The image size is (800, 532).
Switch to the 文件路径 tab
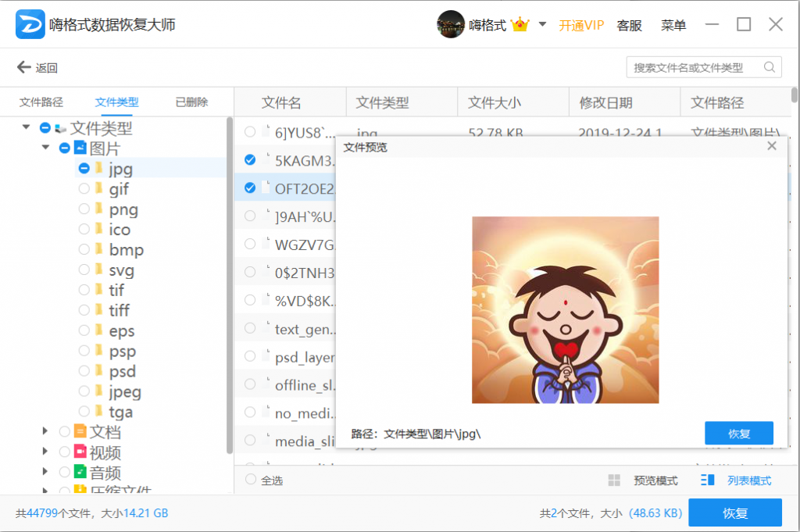[x=41, y=102]
